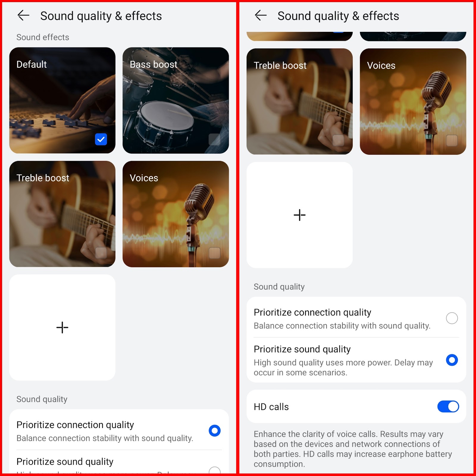Image resolution: width=476 pixels, height=476 pixels.
Task: Select the Default sound effect card
Action: click(62, 100)
